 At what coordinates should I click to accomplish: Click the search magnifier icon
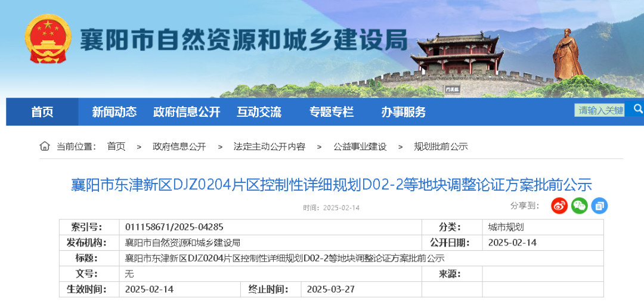(638, 108)
